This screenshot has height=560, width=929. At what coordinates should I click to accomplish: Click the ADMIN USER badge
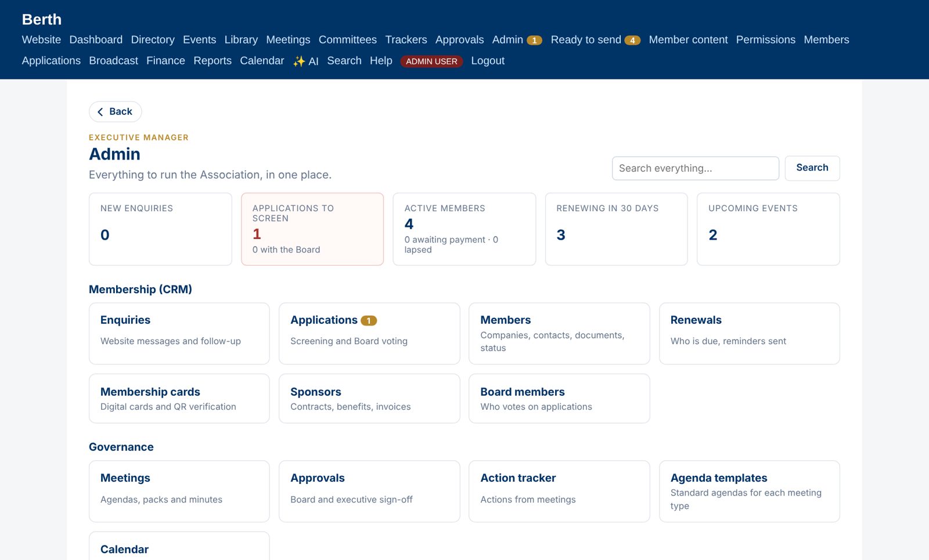click(431, 61)
